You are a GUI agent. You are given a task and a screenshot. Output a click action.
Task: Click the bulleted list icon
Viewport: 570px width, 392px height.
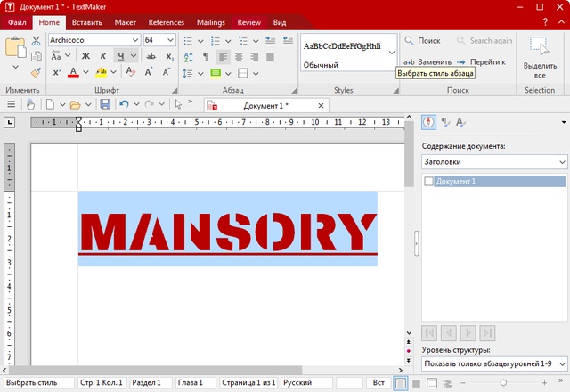188,41
